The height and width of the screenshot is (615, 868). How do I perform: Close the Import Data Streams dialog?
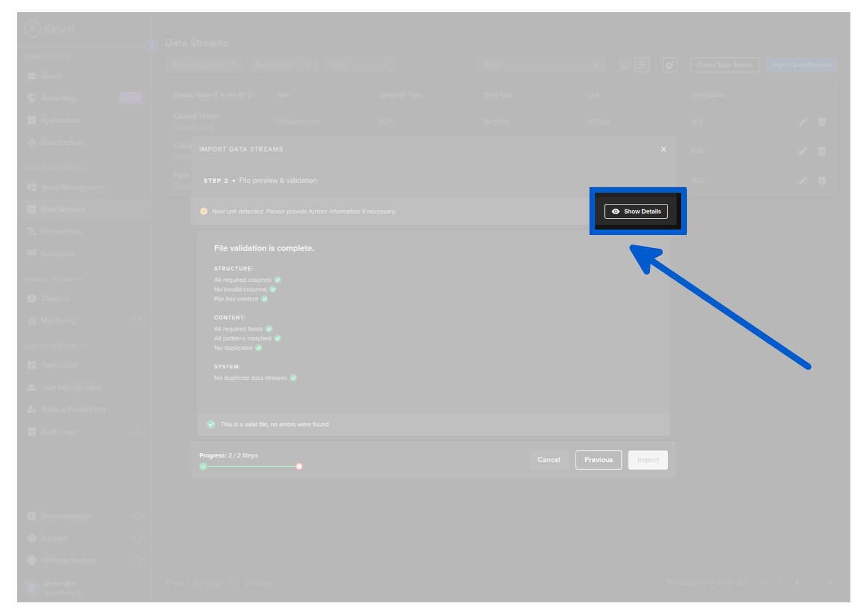tap(663, 149)
